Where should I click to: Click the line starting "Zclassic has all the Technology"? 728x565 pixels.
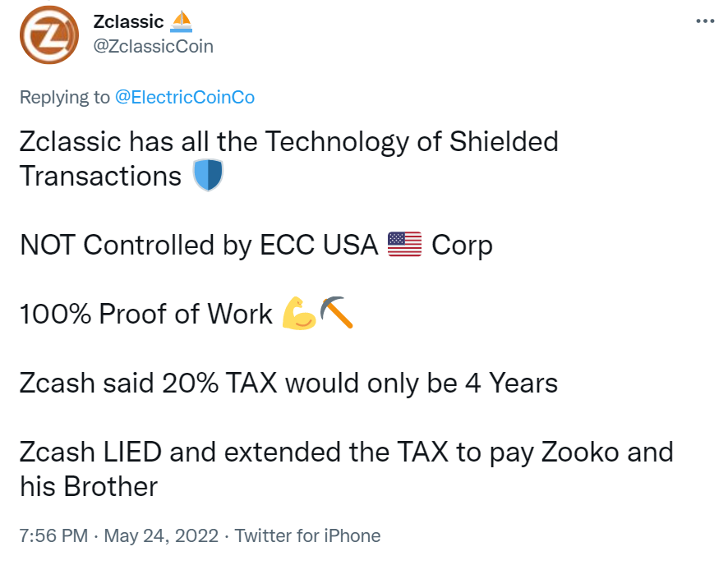(289, 141)
